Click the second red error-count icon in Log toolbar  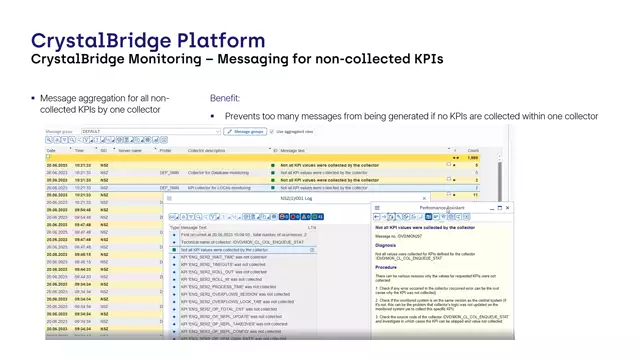295,217
